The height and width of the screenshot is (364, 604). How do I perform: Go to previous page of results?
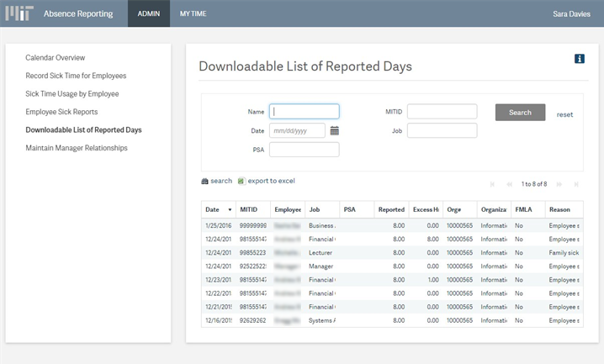click(x=509, y=183)
